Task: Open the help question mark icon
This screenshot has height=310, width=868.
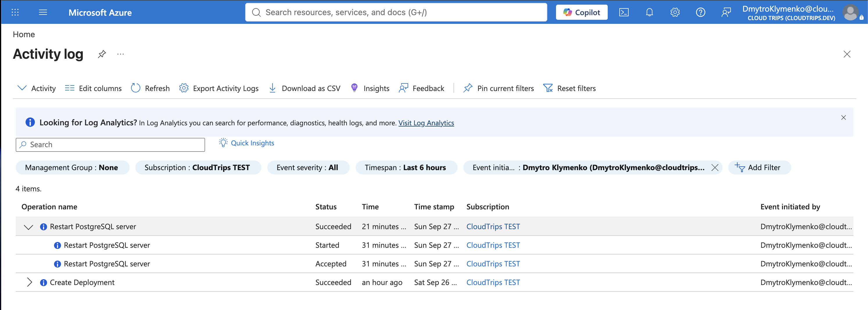Action: pyautogui.click(x=701, y=13)
